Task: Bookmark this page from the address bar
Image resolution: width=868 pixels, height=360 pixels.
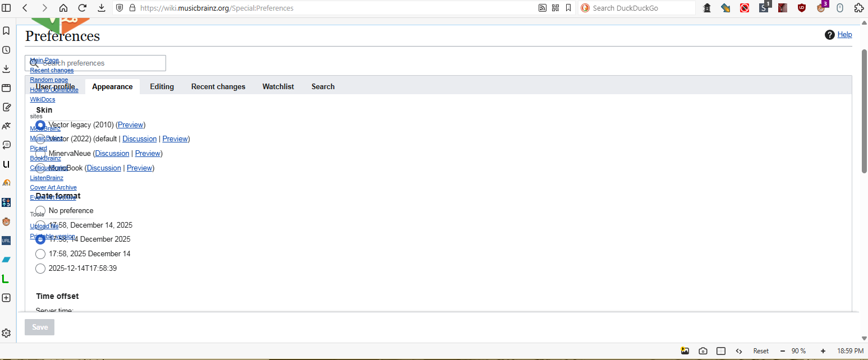Action: (x=568, y=8)
